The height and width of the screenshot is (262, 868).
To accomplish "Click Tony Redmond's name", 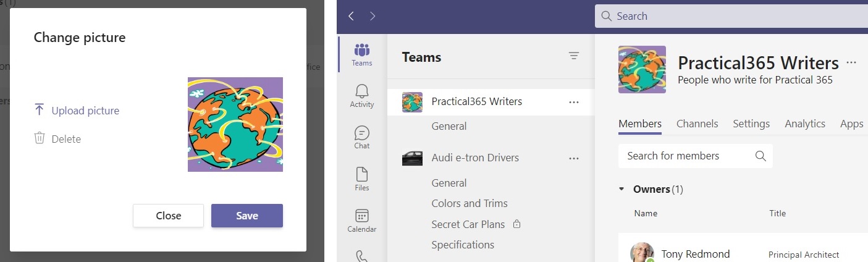I will coord(696,254).
